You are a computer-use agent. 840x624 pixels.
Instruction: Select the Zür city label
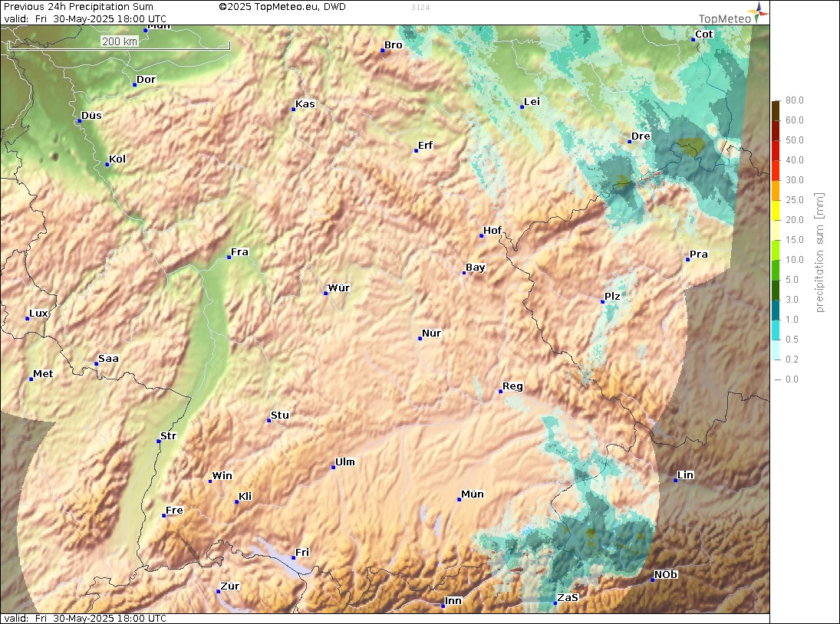tap(230, 586)
